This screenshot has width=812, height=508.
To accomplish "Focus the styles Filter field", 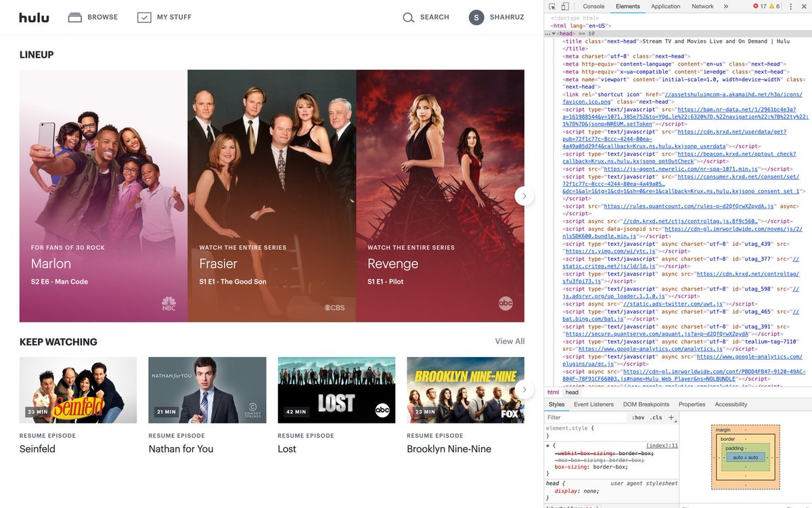I will click(585, 418).
